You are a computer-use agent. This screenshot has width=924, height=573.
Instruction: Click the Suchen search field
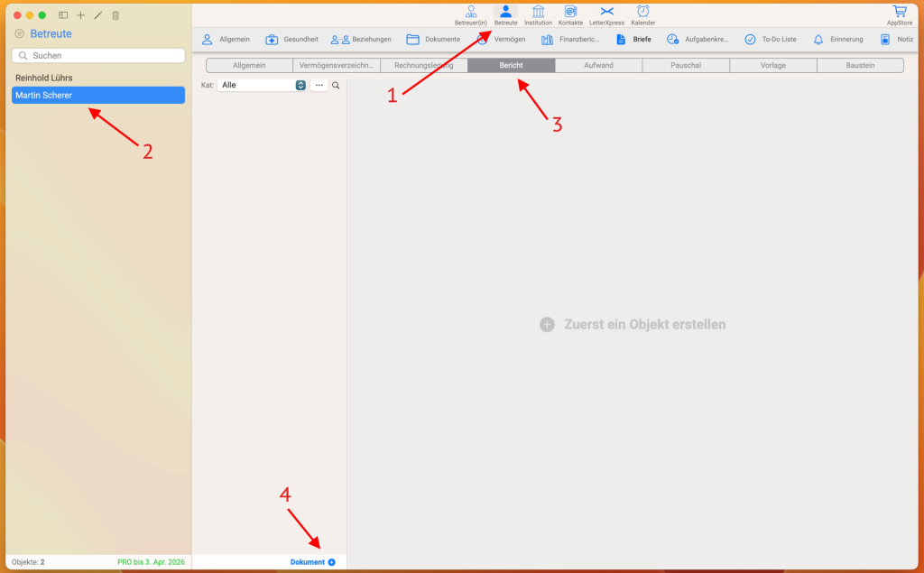pyautogui.click(x=97, y=55)
